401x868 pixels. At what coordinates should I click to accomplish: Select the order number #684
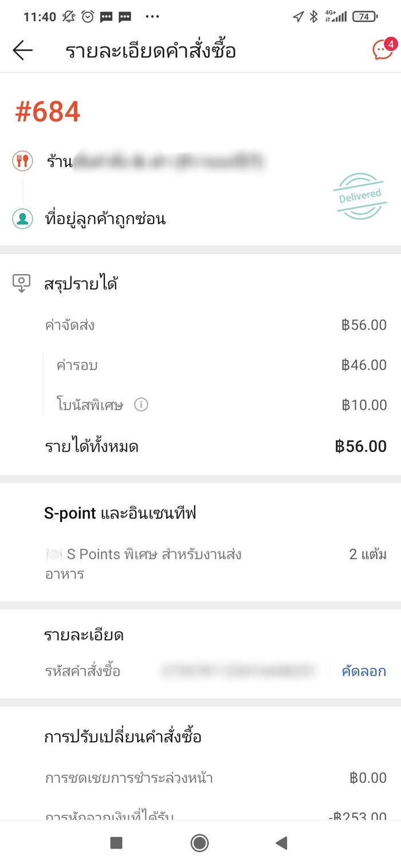click(x=48, y=111)
